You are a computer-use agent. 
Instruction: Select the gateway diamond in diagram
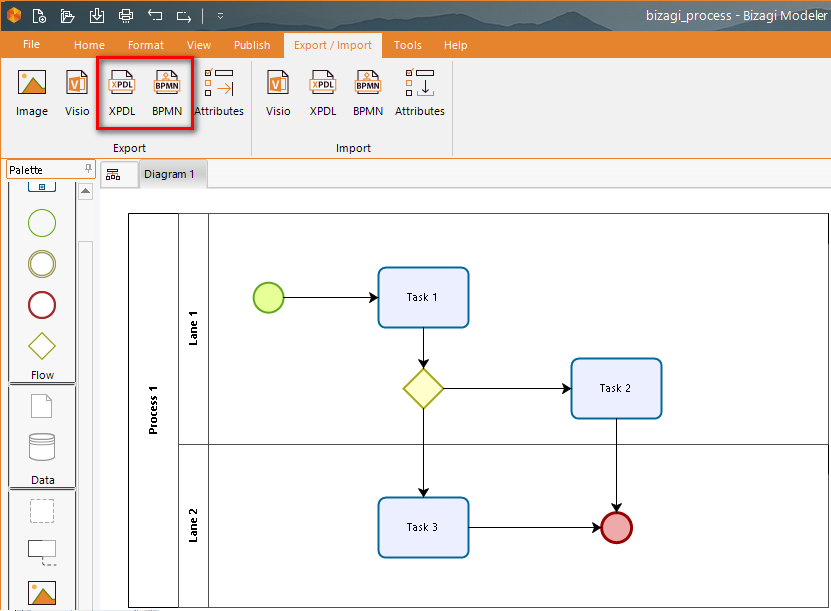tap(423, 388)
